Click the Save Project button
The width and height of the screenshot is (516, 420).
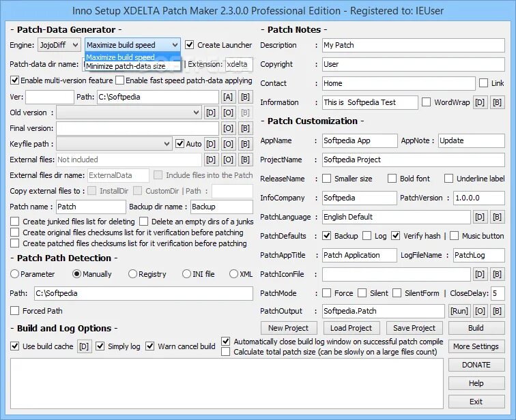click(414, 328)
